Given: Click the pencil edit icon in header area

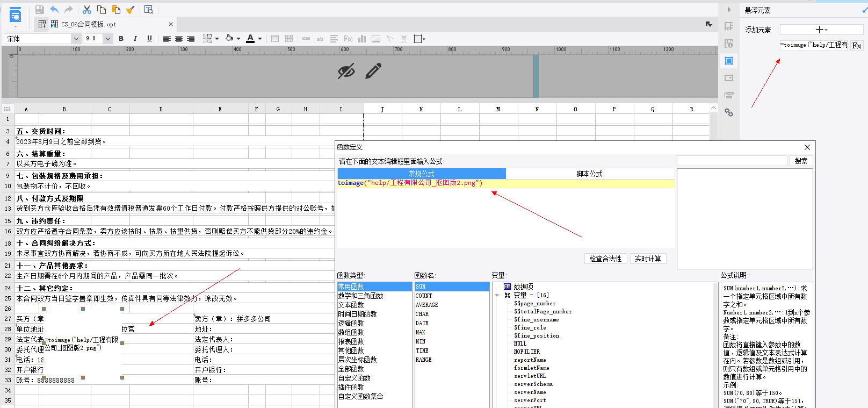Looking at the screenshot, I should 373,71.
